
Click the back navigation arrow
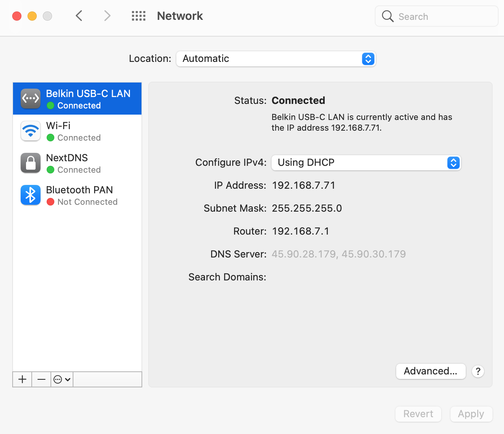click(79, 16)
